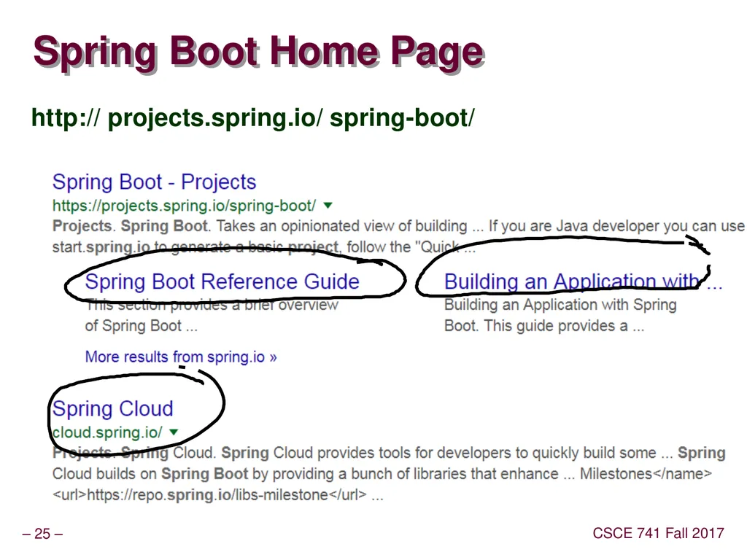Open the Spring Boot - Projects result
Viewport: 747px width, 560px height.
click(x=155, y=182)
